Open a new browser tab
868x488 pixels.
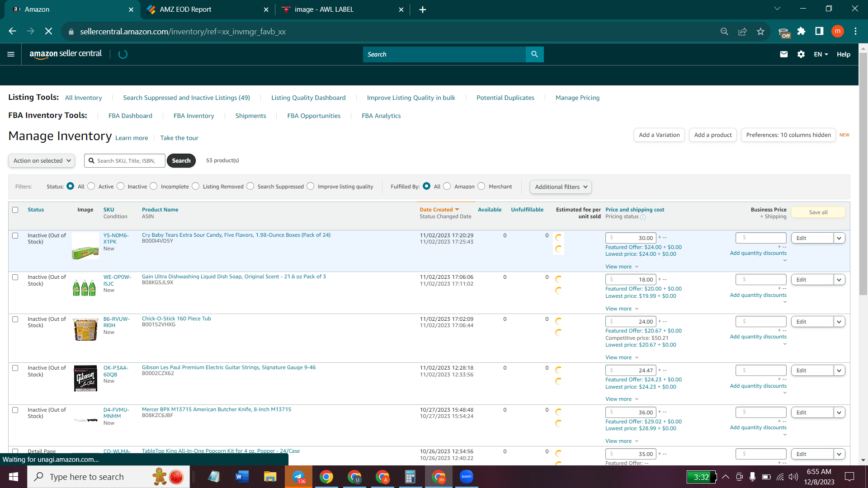[x=423, y=9]
